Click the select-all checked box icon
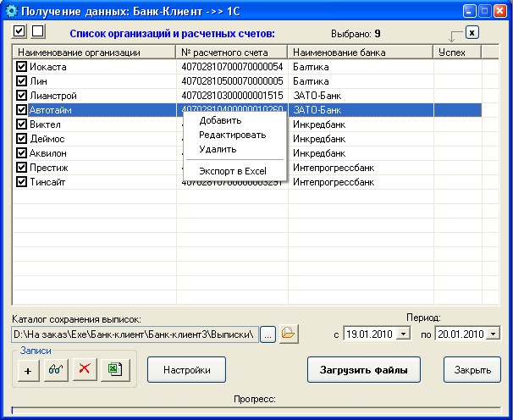 19,31
